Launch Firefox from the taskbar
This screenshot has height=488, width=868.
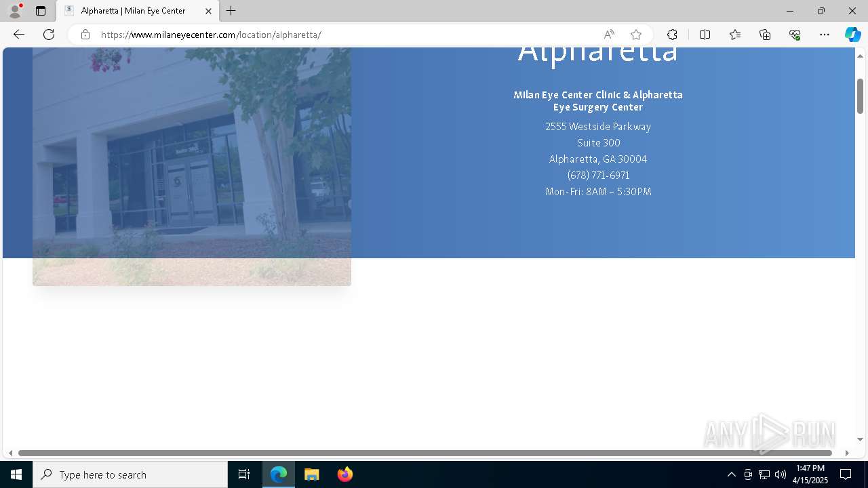(x=345, y=474)
